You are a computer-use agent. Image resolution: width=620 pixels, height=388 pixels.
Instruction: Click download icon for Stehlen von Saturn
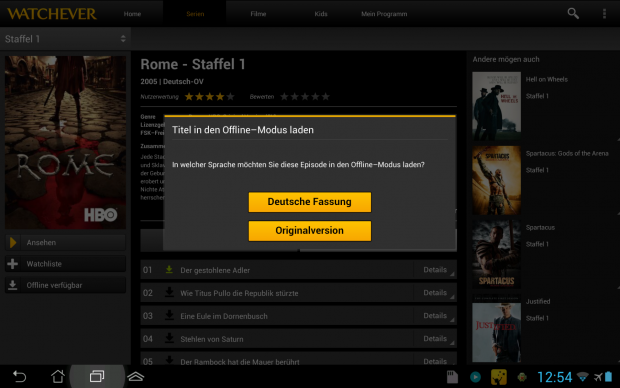pyautogui.click(x=169, y=338)
